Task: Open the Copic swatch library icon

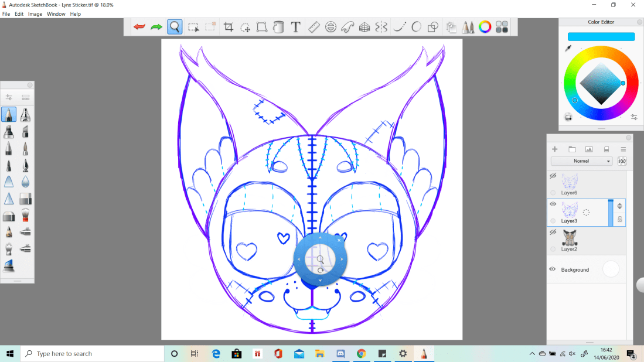Action: [501, 26]
